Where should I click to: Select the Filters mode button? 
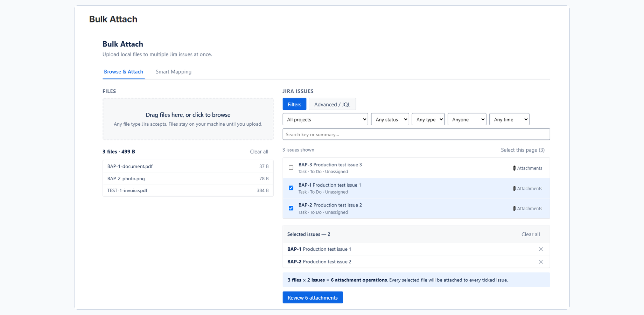coord(294,104)
